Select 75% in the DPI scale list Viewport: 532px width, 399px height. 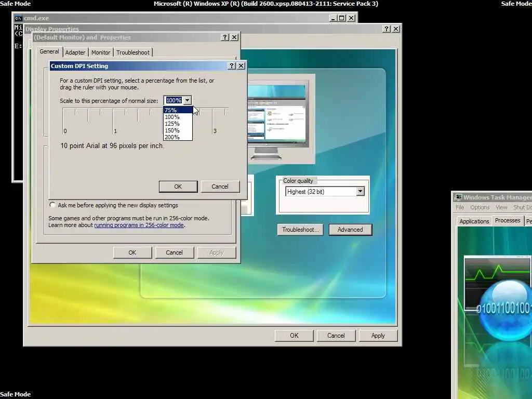pyautogui.click(x=178, y=110)
